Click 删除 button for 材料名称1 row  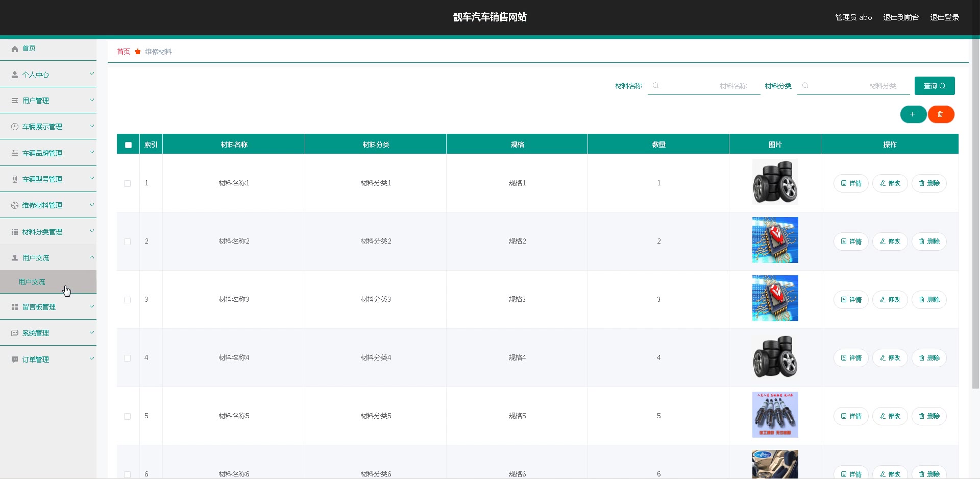click(929, 183)
